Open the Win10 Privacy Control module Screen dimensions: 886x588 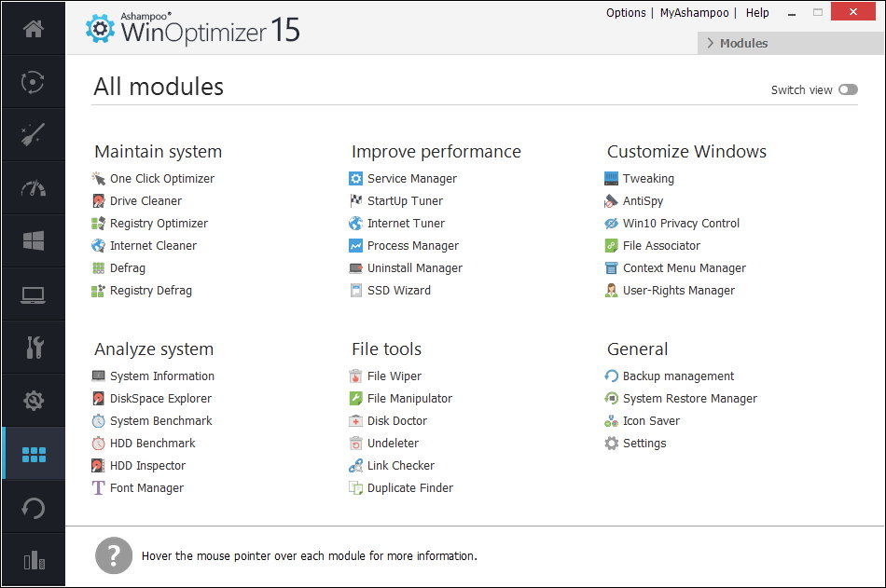click(681, 224)
